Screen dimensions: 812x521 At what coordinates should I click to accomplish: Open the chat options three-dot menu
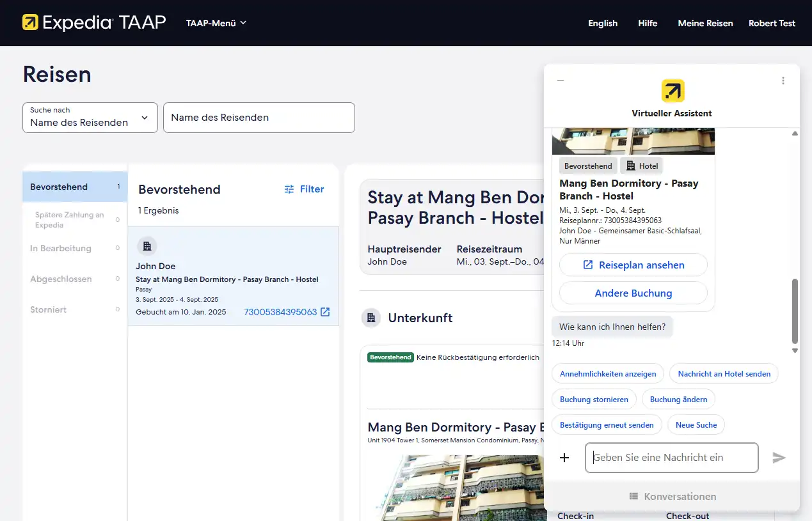pyautogui.click(x=783, y=81)
